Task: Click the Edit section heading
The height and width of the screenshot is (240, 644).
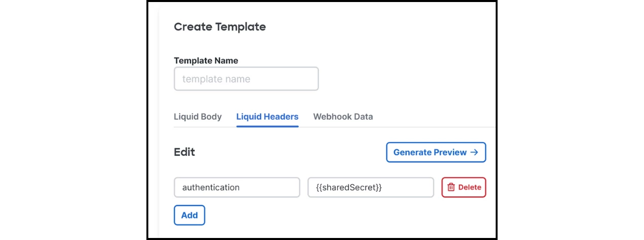Action: pos(185,152)
